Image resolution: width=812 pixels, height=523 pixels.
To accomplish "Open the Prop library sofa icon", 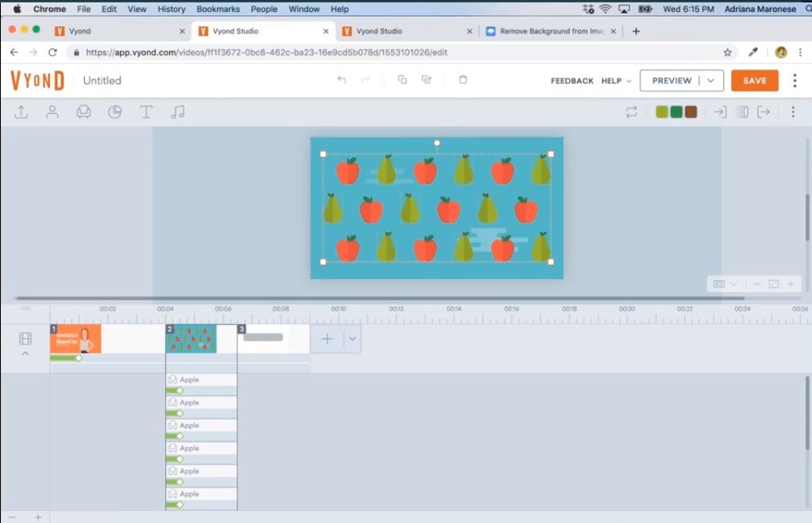I will [x=83, y=112].
